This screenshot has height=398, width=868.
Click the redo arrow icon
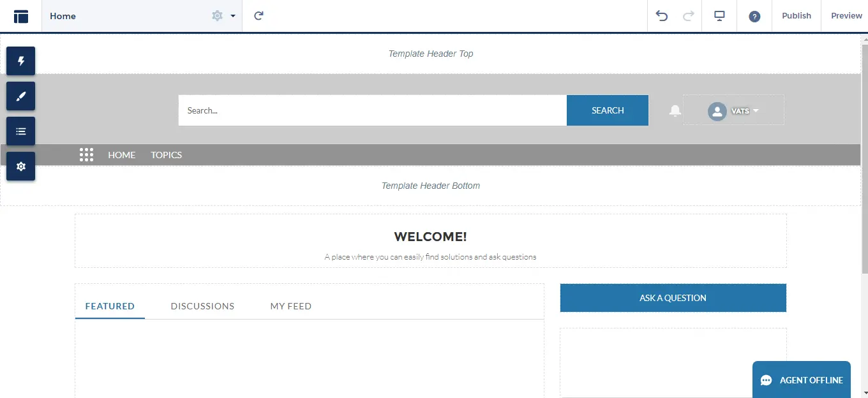(688, 16)
